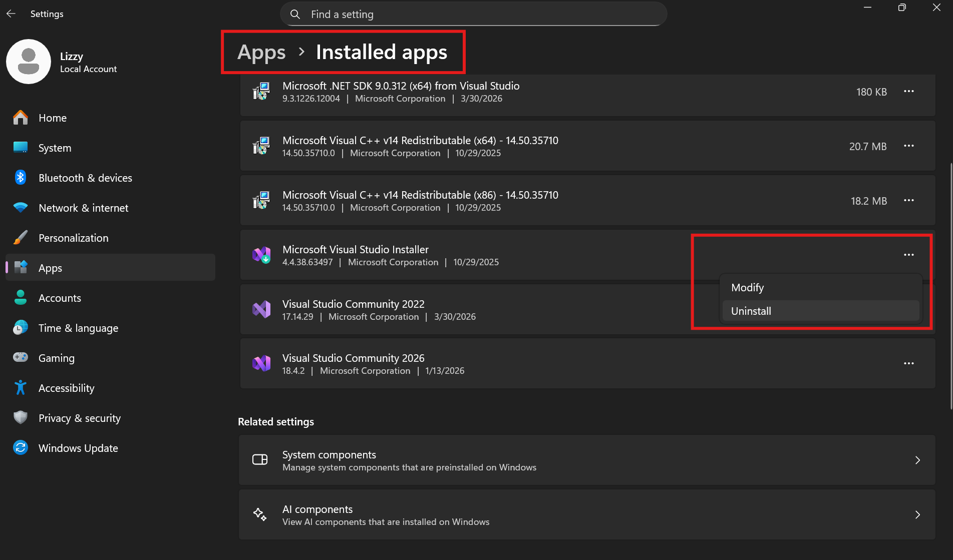
Task: Expand AI components chevron
Action: click(x=917, y=514)
